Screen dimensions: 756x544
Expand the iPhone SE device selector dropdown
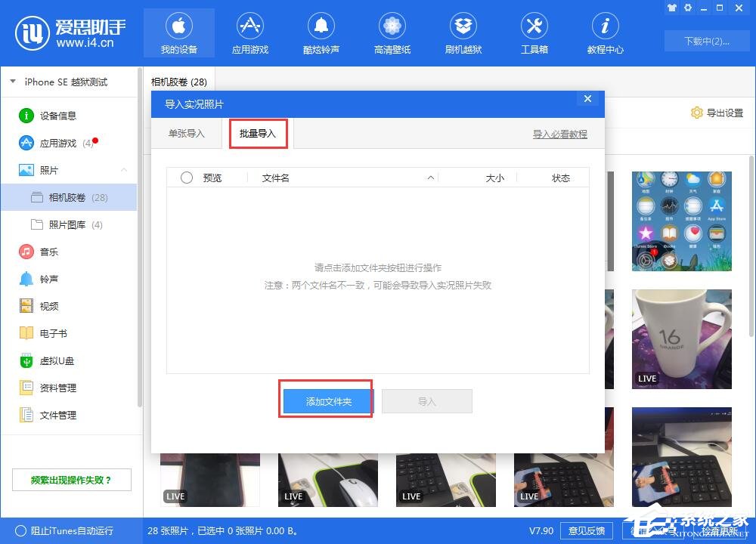[12, 81]
